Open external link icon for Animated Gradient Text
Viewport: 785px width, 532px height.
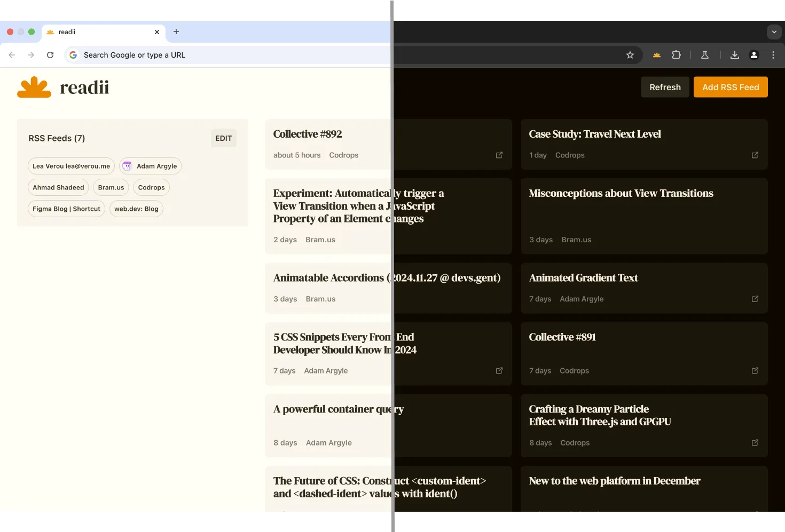coord(755,299)
